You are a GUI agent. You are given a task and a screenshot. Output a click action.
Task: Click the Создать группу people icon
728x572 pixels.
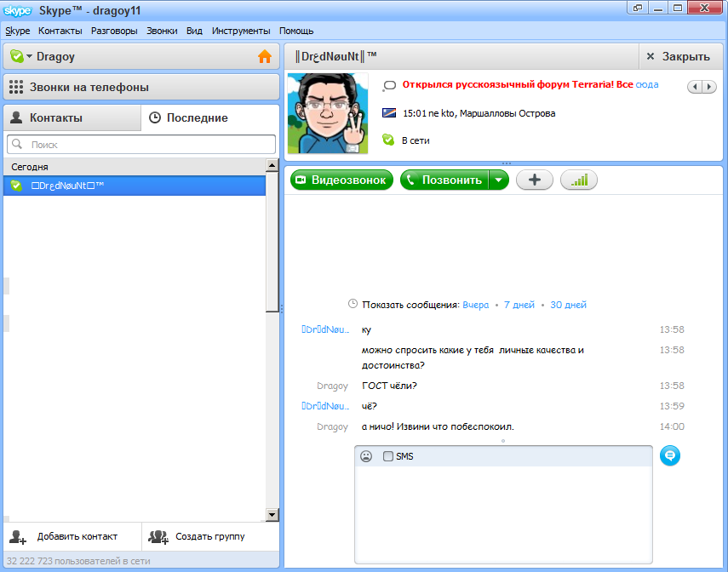158,537
